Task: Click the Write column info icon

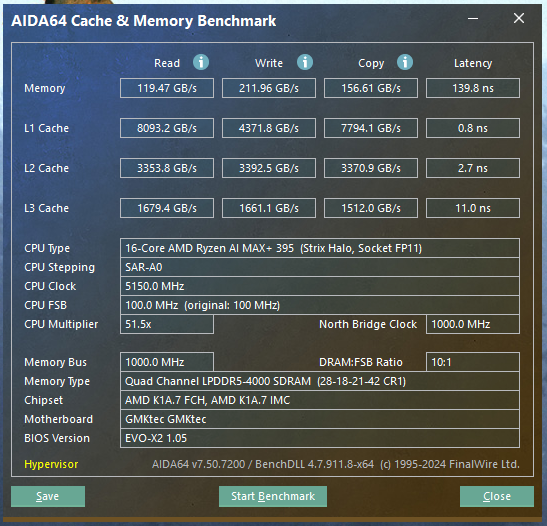Action: point(305,62)
